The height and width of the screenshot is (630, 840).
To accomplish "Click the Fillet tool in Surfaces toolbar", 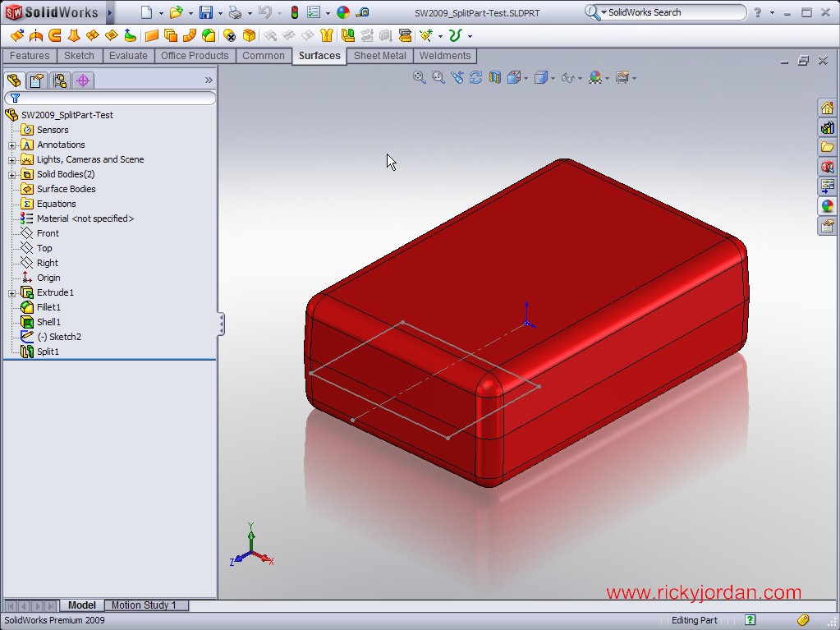I will (x=209, y=36).
